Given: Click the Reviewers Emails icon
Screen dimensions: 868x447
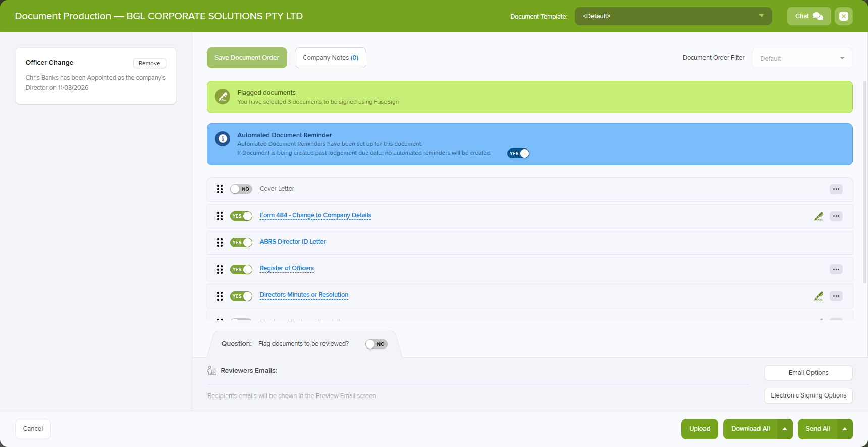Looking at the screenshot, I should (x=212, y=371).
